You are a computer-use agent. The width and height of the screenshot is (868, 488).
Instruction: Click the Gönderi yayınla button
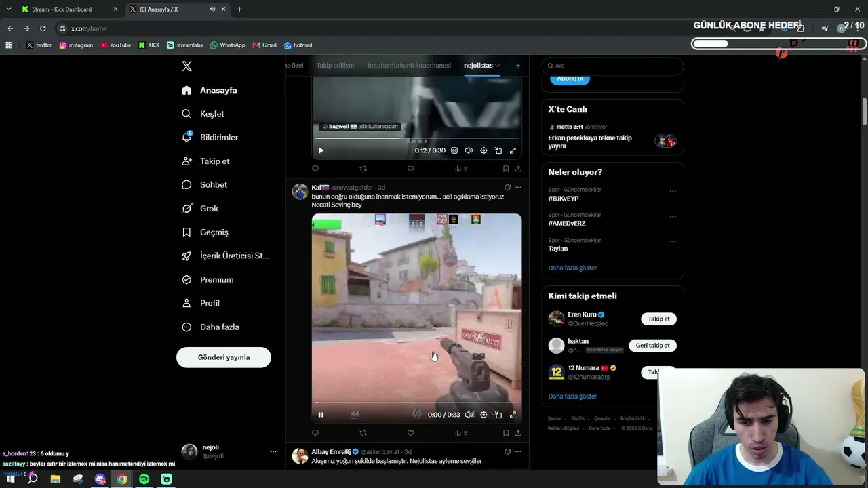click(224, 357)
